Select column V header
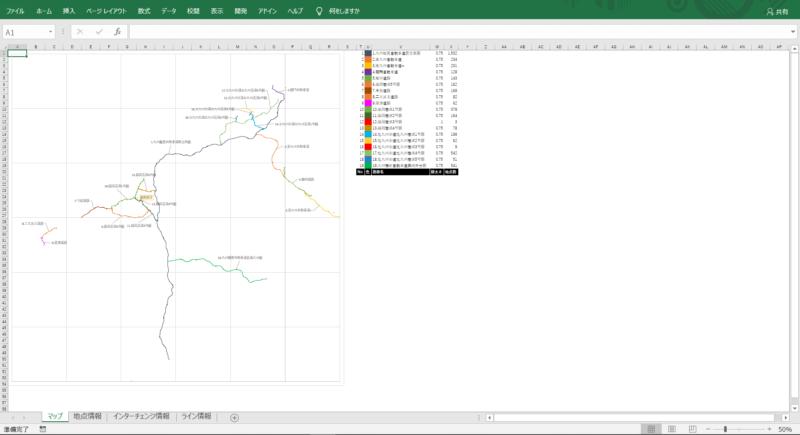Viewport: 800px width, 435px height. click(x=400, y=47)
